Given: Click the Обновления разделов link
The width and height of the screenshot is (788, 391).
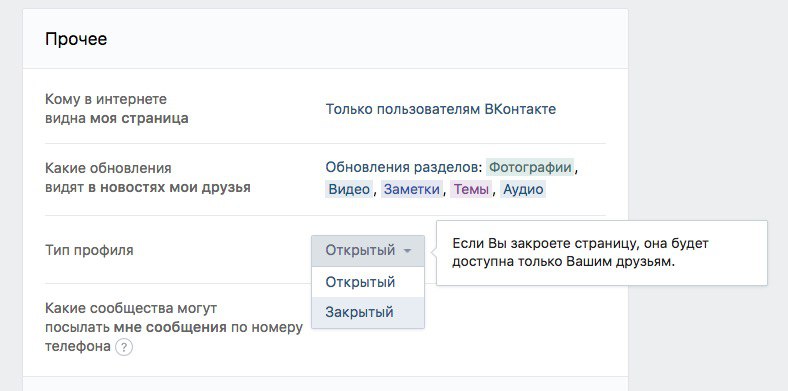Looking at the screenshot, I should (403, 167).
